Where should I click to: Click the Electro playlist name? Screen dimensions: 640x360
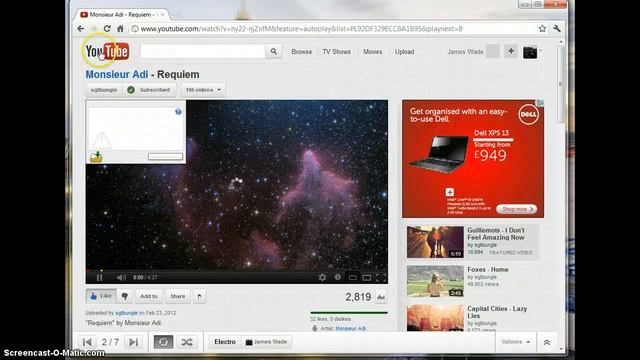pyautogui.click(x=225, y=342)
